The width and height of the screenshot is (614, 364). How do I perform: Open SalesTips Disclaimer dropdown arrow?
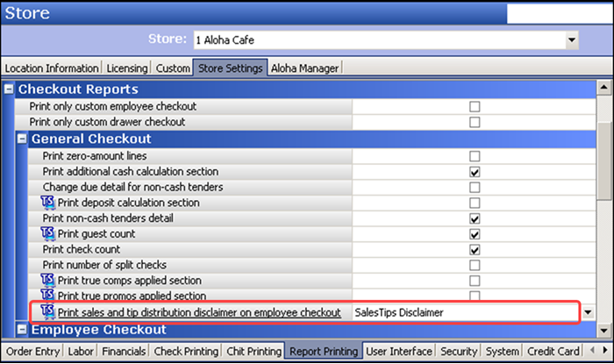coord(588,312)
